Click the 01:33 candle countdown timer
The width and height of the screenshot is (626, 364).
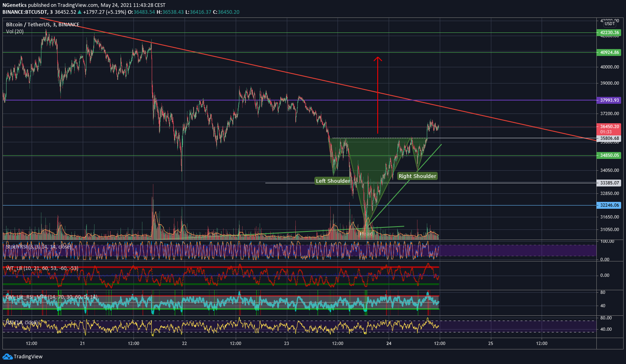click(x=606, y=132)
